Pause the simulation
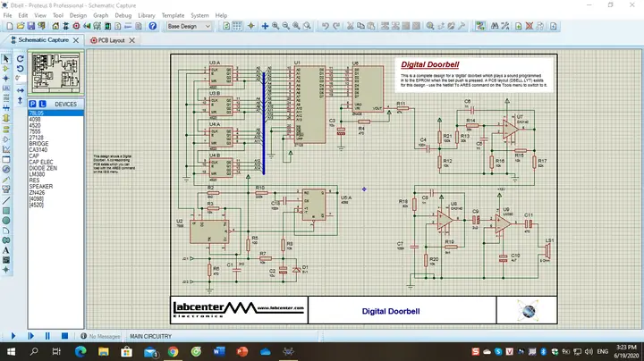This screenshot has height=361, width=644. pyautogui.click(x=47, y=336)
